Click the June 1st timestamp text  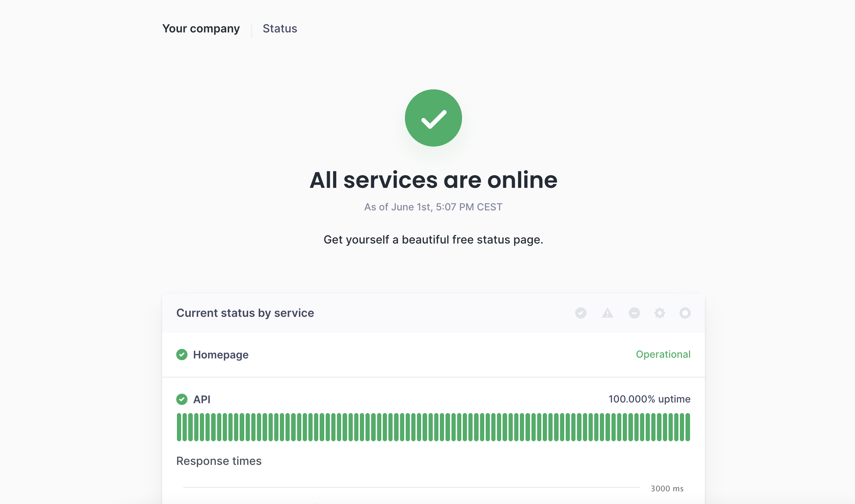(433, 207)
